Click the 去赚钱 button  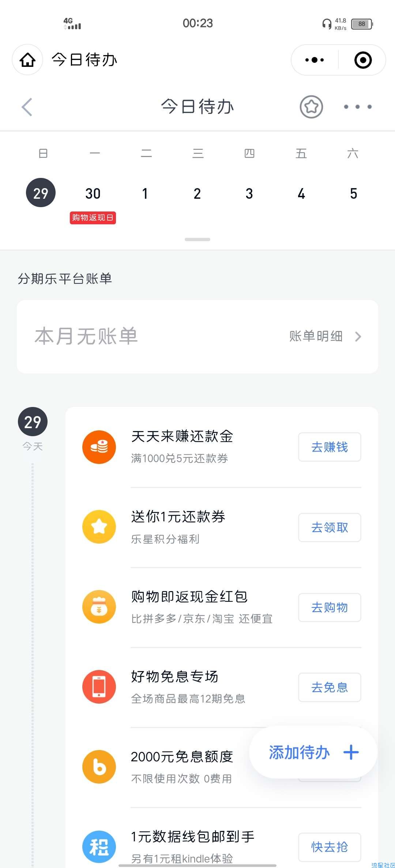(x=330, y=447)
